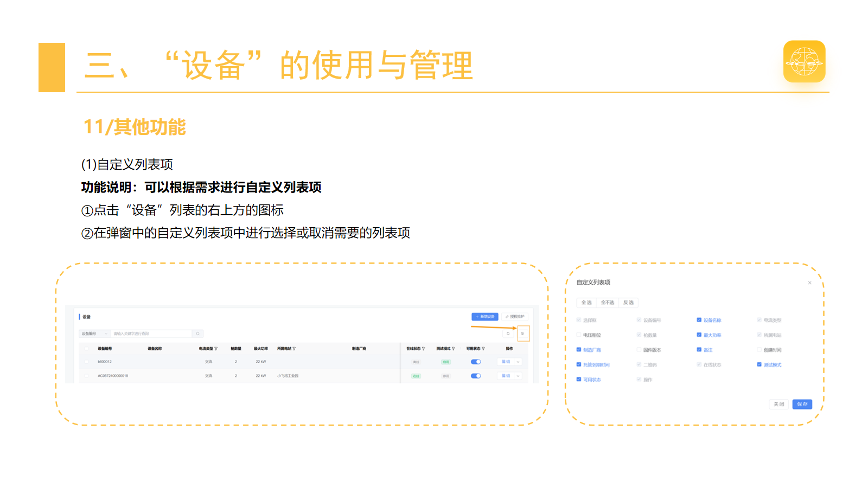Viewport: 868px width, 488px height.
Task: Toggle 可用状态 switch for device b600012
Action: click(476, 362)
